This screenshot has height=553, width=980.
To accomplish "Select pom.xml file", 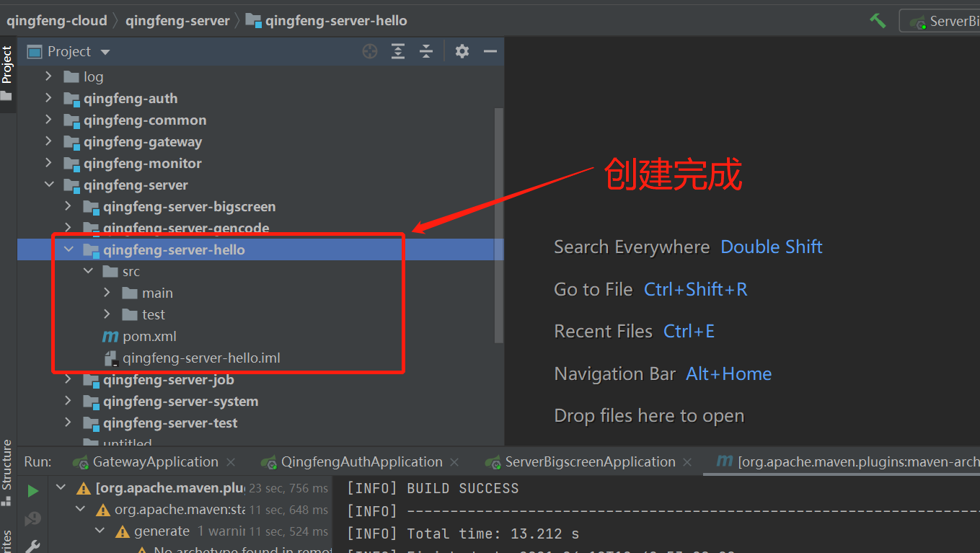I will click(x=149, y=336).
